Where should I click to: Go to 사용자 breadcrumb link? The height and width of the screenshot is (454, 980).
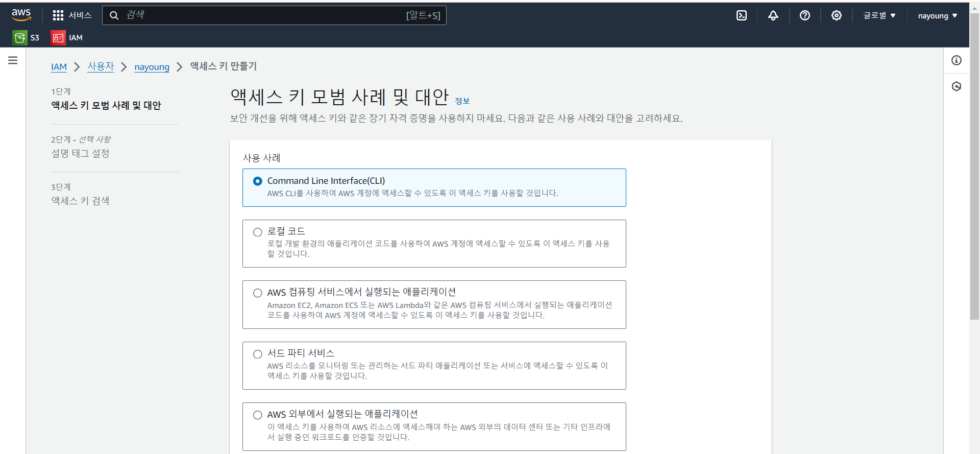pos(101,66)
